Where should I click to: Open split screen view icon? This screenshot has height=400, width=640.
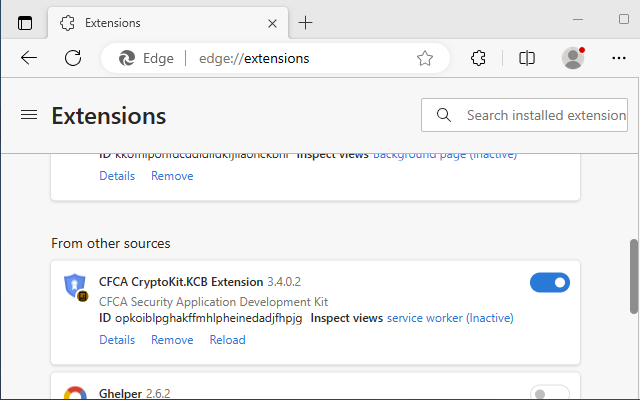pos(527,58)
